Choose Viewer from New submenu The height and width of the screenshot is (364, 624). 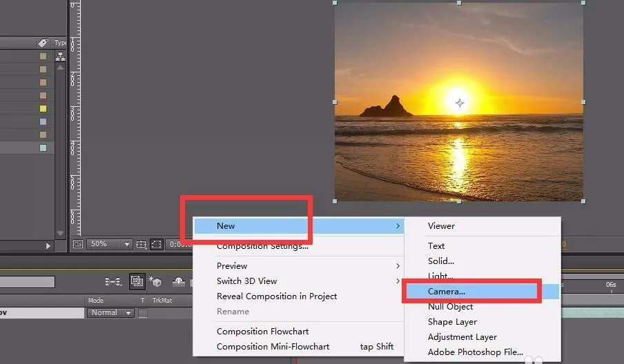[482, 226]
